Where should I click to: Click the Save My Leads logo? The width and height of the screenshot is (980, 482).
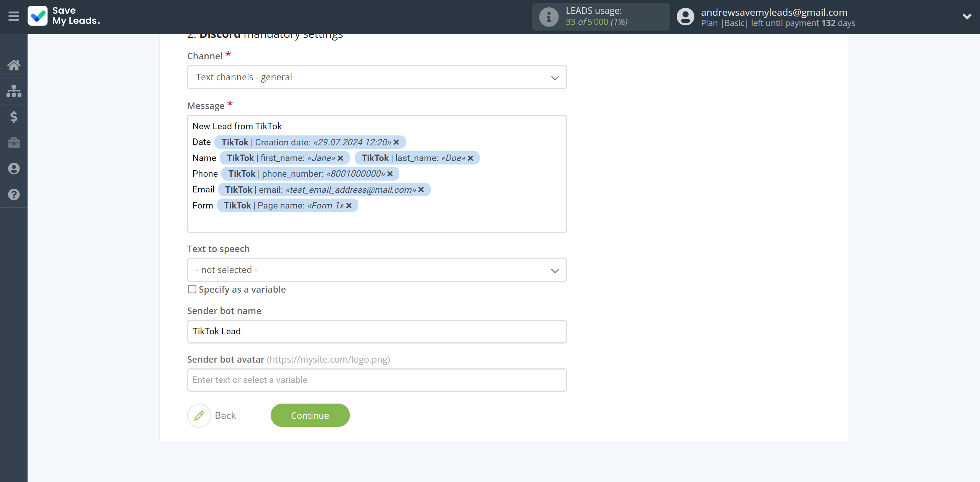64,16
